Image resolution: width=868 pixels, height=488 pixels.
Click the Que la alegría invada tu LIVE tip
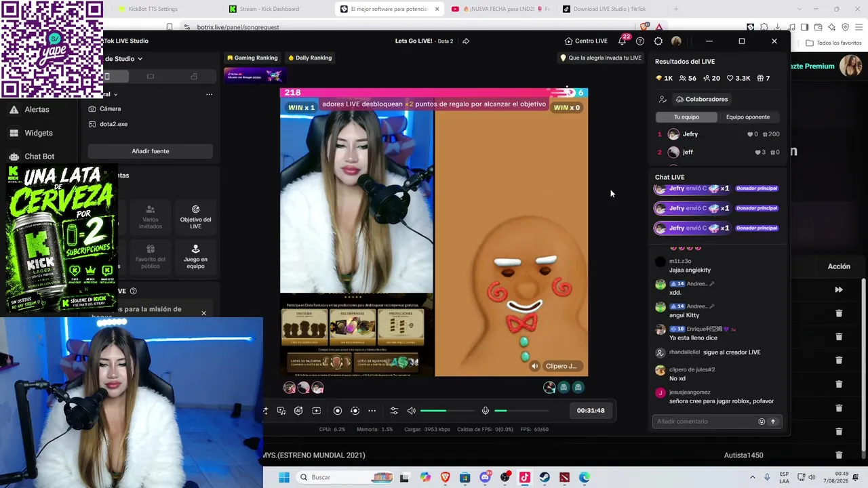coord(600,58)
